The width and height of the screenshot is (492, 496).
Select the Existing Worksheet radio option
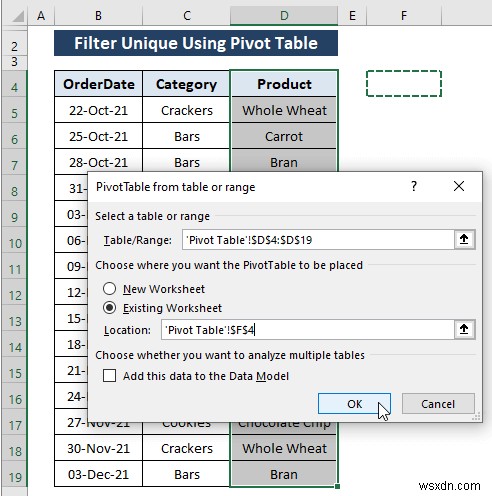(x=110, y=308)
